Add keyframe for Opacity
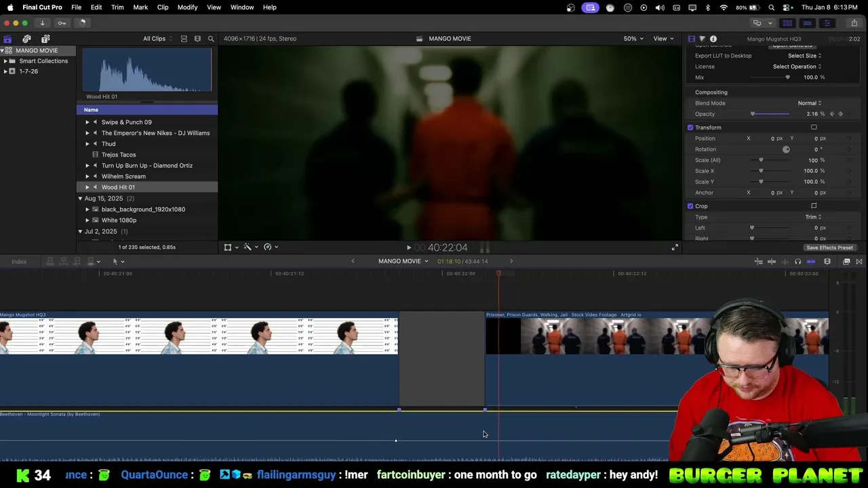The height and width of the screenshot is (488, 868). point(840,114)
